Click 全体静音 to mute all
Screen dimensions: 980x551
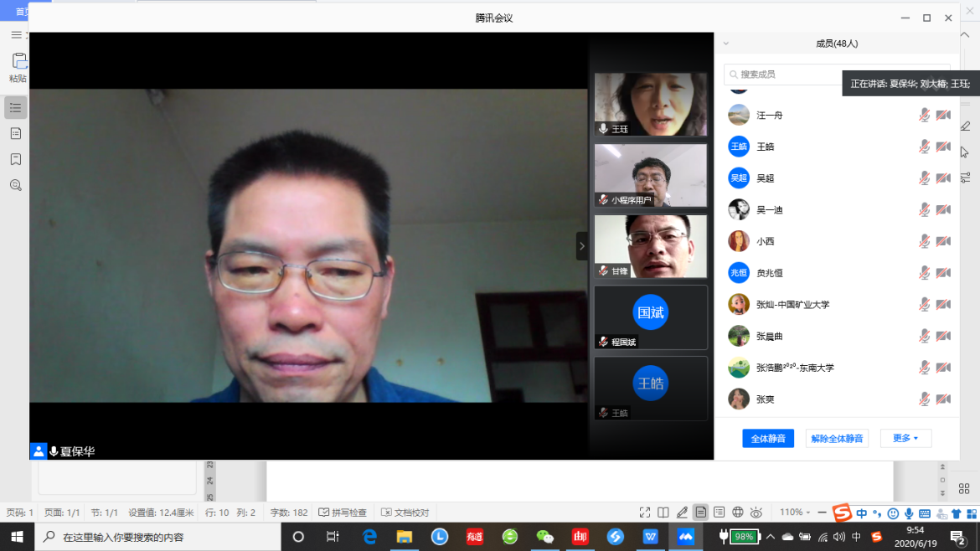coord(767,438)
